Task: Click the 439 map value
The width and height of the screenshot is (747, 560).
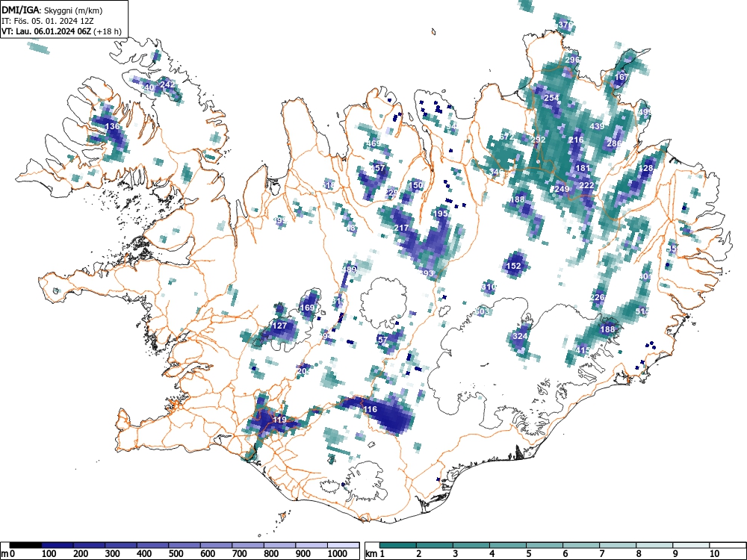Action: coord(596,126)
